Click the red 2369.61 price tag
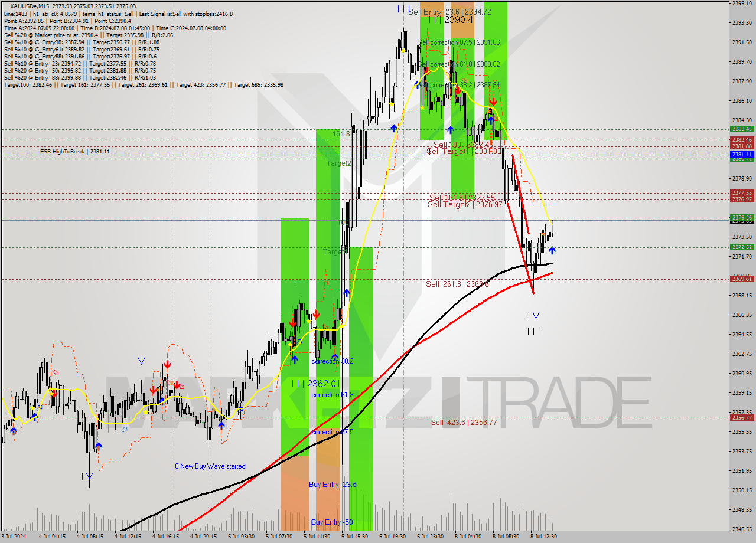The image size is (756, 543). 742,279
